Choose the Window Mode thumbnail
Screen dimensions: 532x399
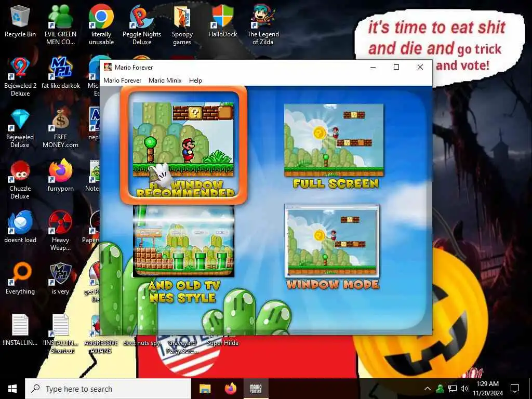click(332, 241)
